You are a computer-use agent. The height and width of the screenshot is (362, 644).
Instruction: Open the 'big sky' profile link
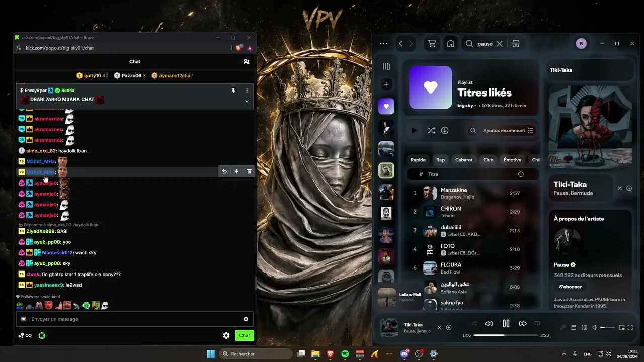pos(465,106)
